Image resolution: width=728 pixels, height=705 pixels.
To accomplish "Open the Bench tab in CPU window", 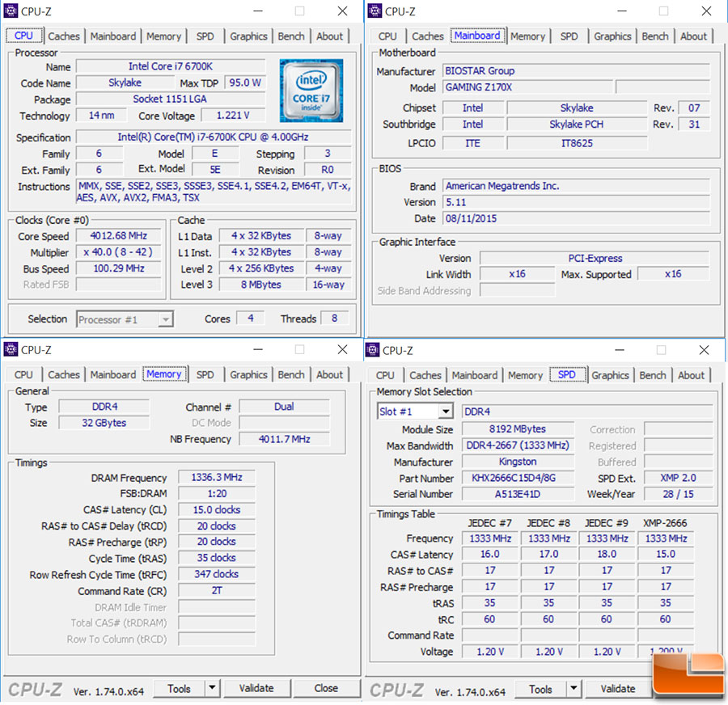I will click(x=291, y=36).
